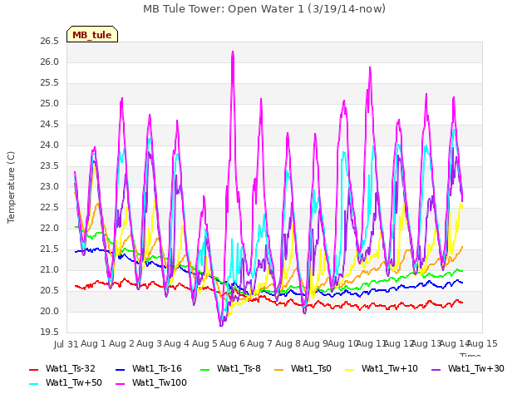532x399 pixels.
Task: Click the Aug 15 x-axis date label
Action: tap(482, 343)
